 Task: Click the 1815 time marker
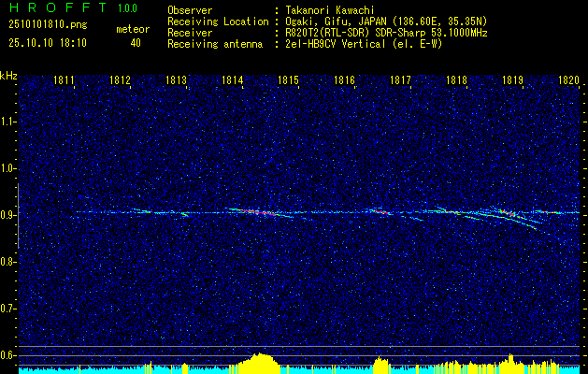[x=288, y=79]
